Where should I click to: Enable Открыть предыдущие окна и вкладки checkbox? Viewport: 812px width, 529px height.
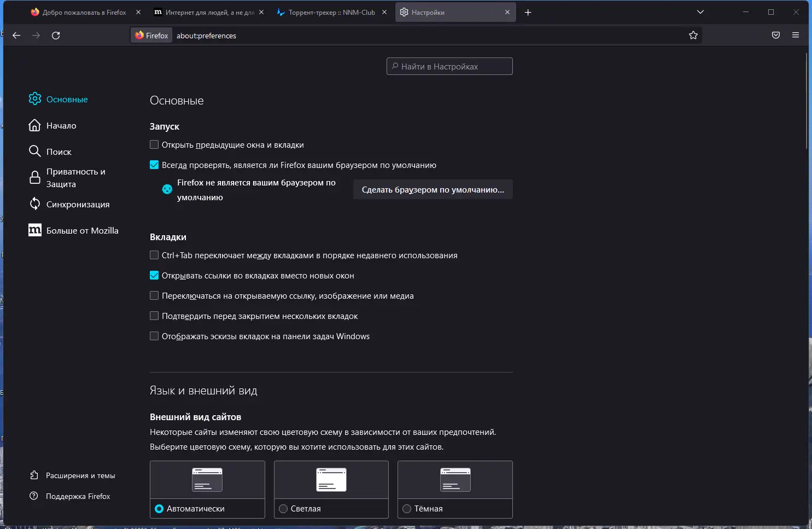154,145
